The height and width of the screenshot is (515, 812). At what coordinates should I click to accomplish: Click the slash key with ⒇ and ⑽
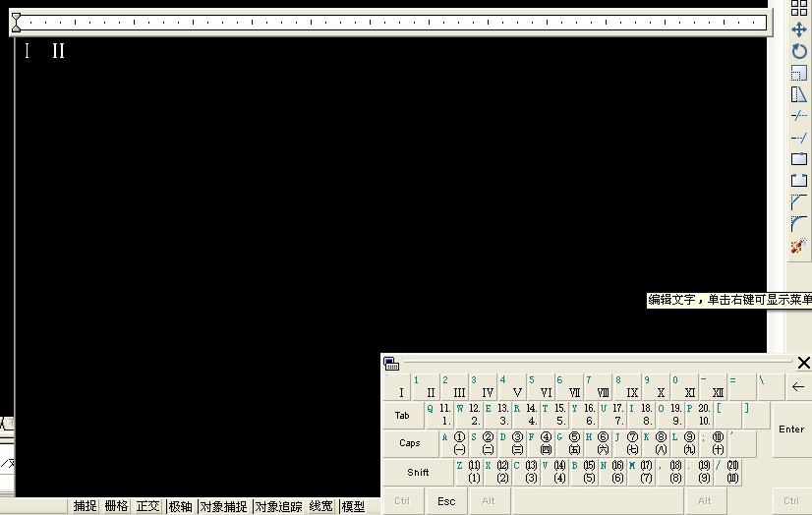(727, 472)
